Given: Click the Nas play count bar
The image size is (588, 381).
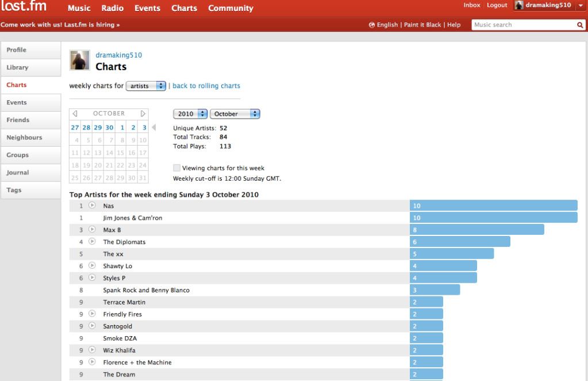Looking at the screenshot, I should 494,205.
